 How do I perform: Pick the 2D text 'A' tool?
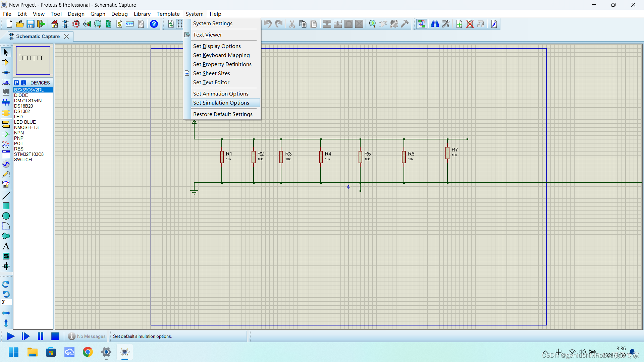6,246
